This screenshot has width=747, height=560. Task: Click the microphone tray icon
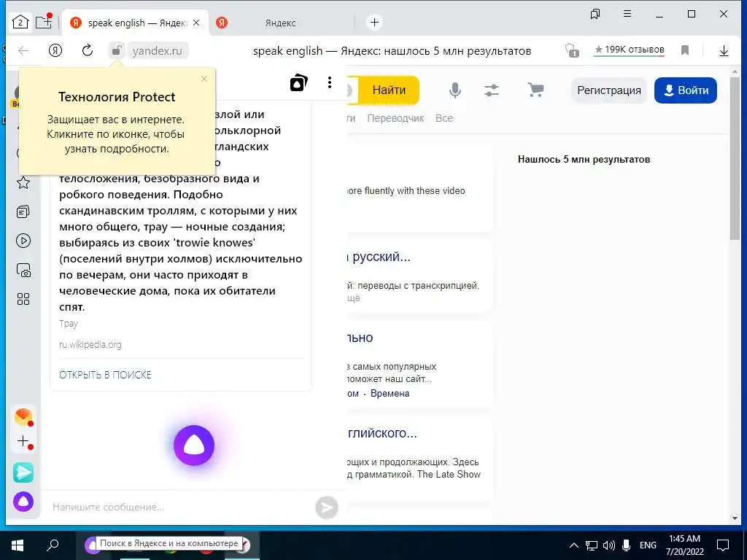(x=627, y=545)
